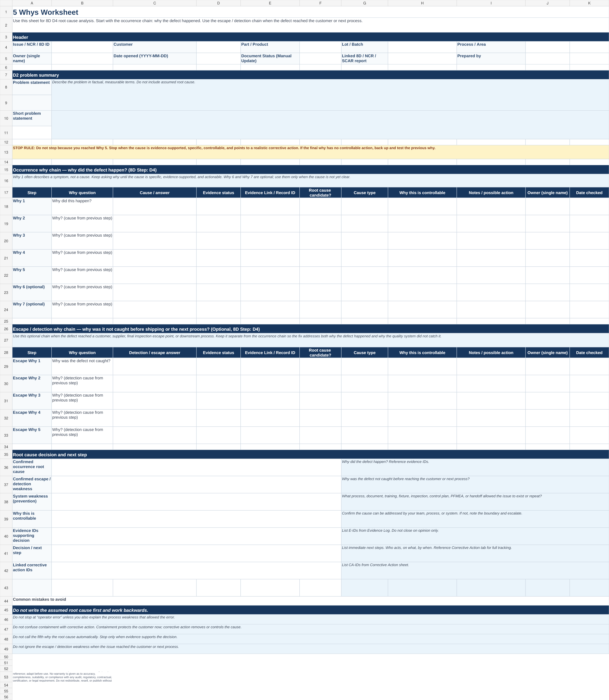Click the value cell beside "Prepared by"
This screenshot has width=609, height=700.
click(x=548, y=58)
